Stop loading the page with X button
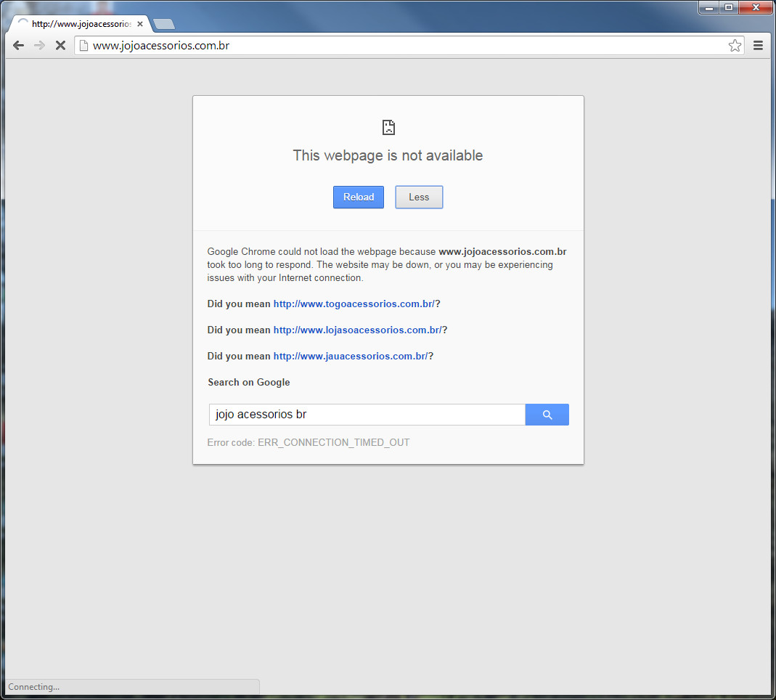 [x=60, y=46]
